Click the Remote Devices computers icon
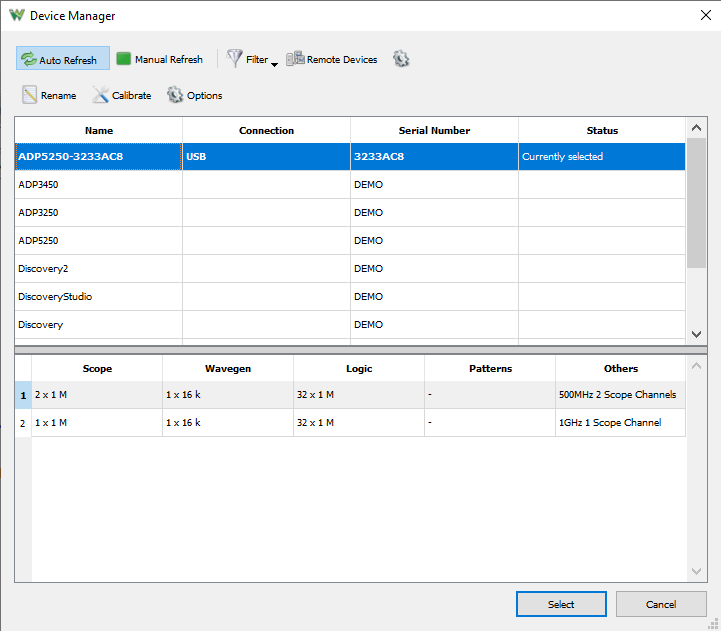The width and height of the screenshot is (721, 631). pyautogui.click(x=295, y=58)
